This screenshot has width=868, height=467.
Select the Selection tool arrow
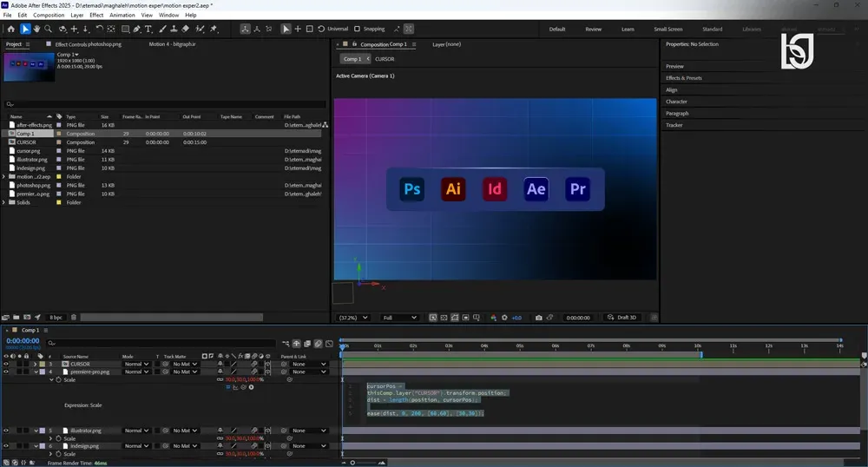(x=25, y=29)
